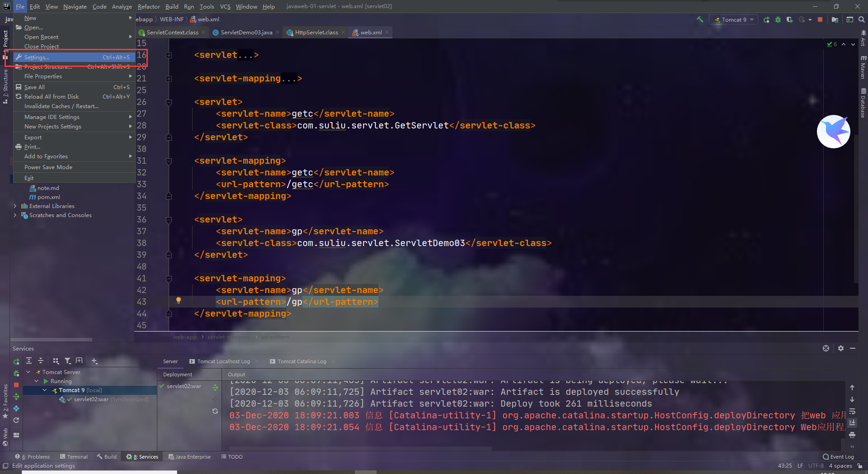The image size is (868, 474).
Task: Open Services panel gear options
Action: coord(841,348)
